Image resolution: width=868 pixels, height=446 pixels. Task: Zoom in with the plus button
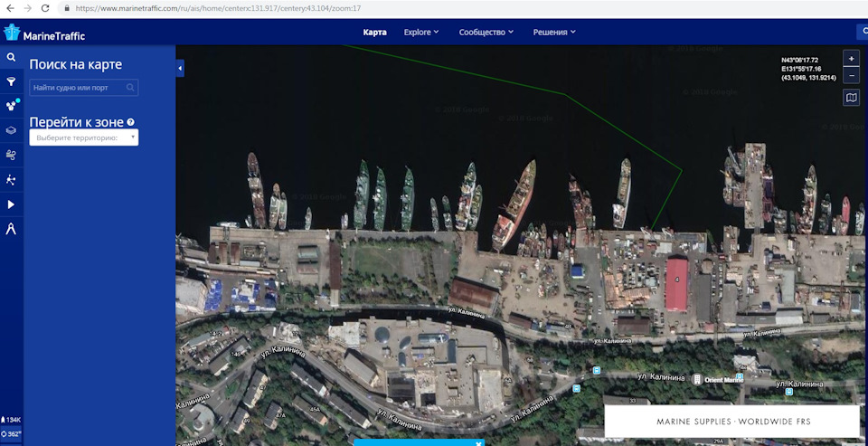(x=852, y=58)
